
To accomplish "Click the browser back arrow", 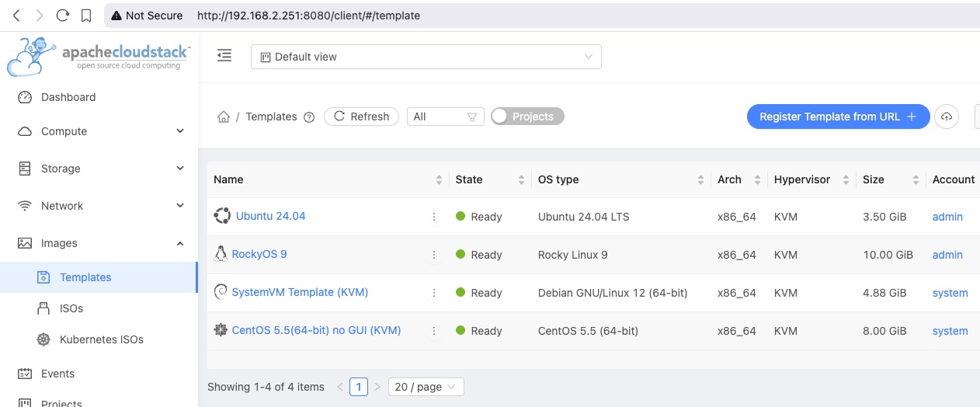I will [16, 15].
